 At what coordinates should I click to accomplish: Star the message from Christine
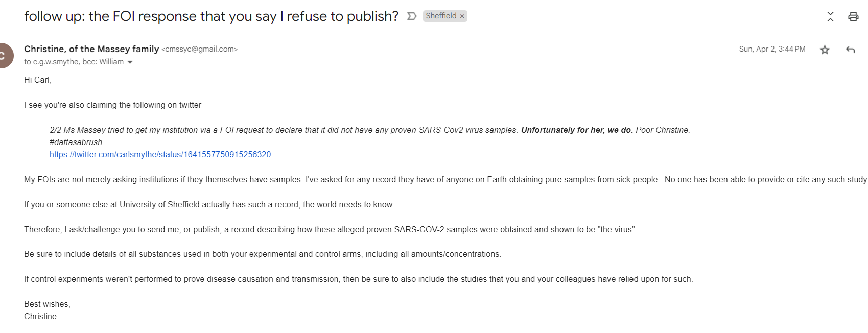pos(825,50)
